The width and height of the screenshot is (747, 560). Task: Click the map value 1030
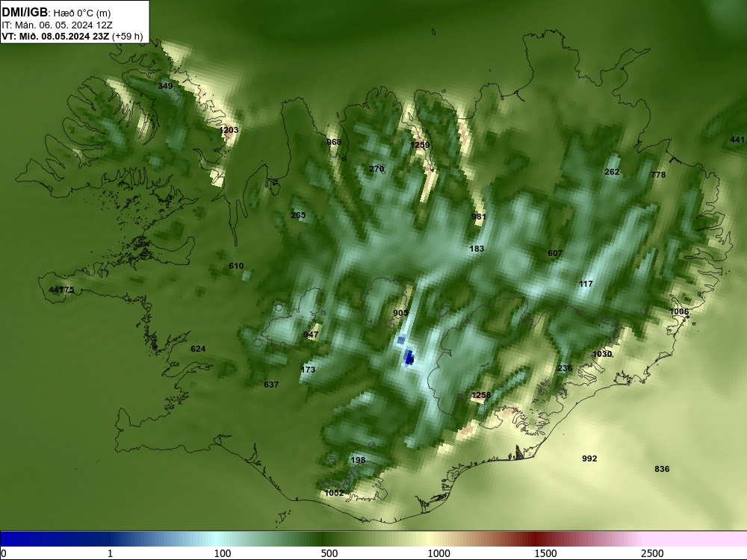coord(602,354)
